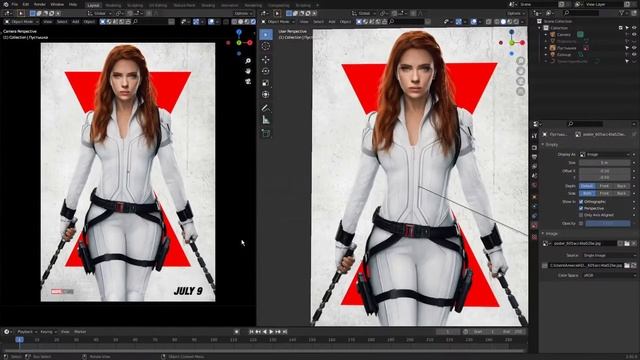This screenshot has width=640, height=360.
Task: Select the Transform tool in right viewport
Action: tap(266, 95)
